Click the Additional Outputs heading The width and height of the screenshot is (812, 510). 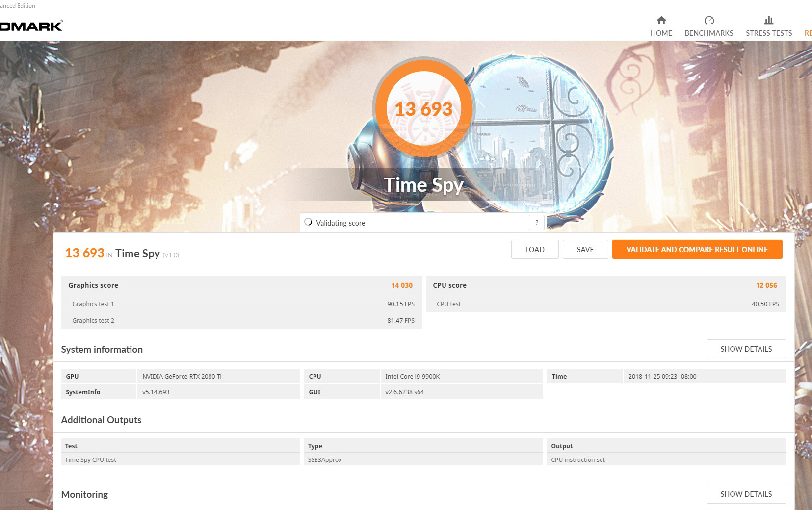101,420
